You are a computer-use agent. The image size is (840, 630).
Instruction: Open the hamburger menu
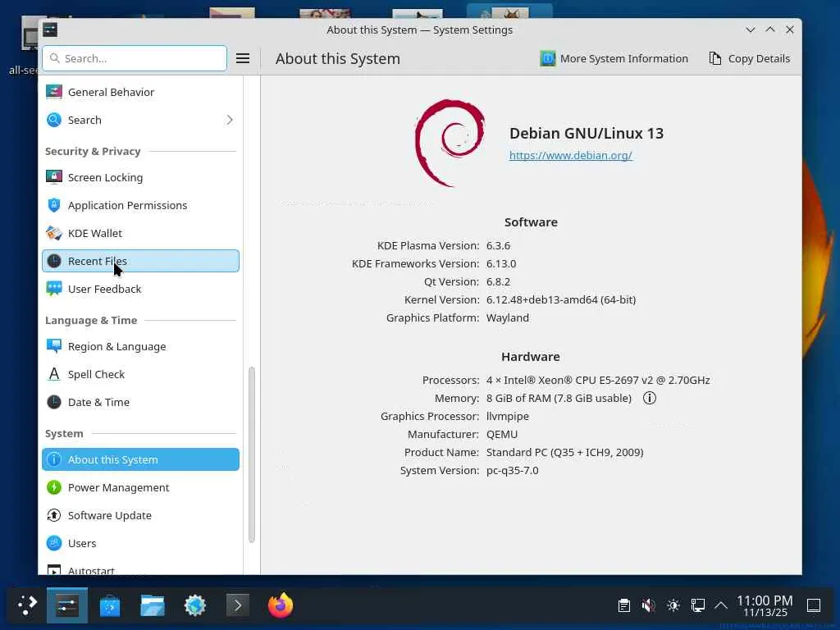click(x=243, y=58)
